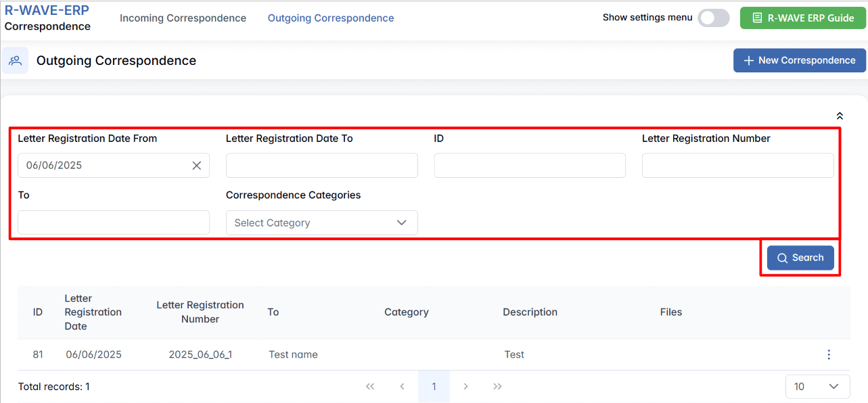Collapse the search filters with double chevron
This screenshot has width=868, height=403.
(840, 116)
